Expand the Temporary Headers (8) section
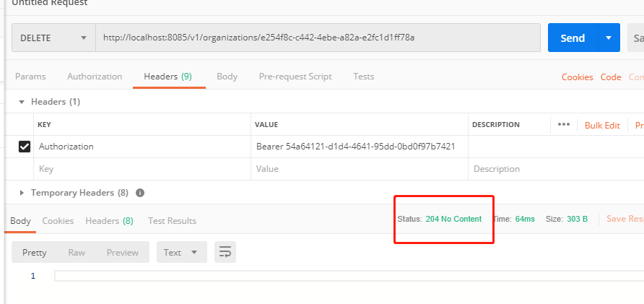644x304 pixels. (22, 193)
